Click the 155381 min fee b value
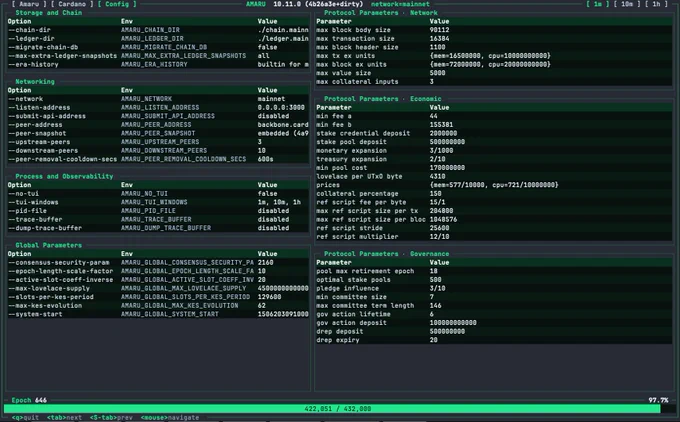The height and width of the screenshot is (422, 680). [441, 125]
